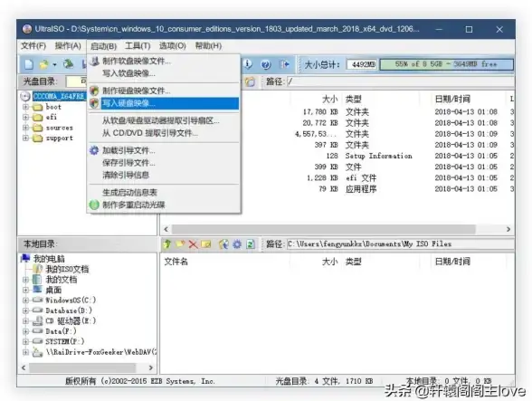Select 生成启动信息表 menu item
This screenshot has width=532, height=401.
(x=164, y=193)
